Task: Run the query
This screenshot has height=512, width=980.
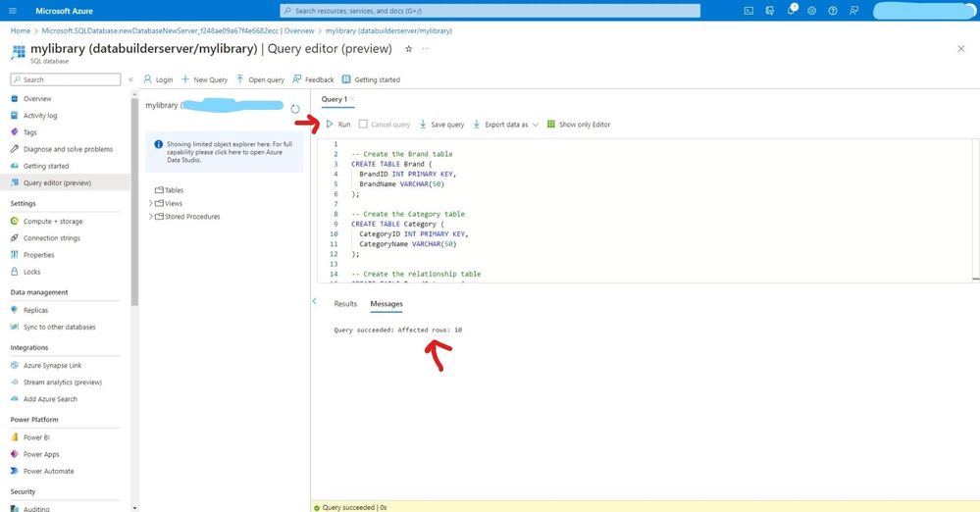Action: click(338, 125)
